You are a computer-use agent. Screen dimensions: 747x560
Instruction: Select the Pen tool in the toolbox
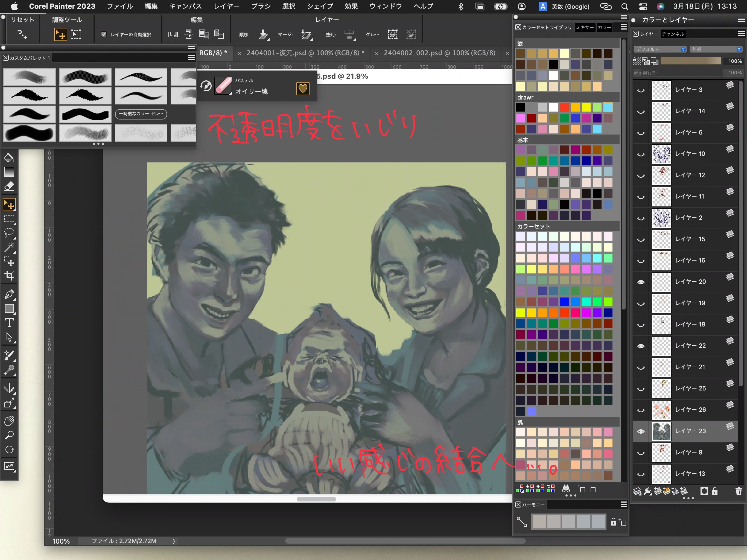tap(9, 294)
